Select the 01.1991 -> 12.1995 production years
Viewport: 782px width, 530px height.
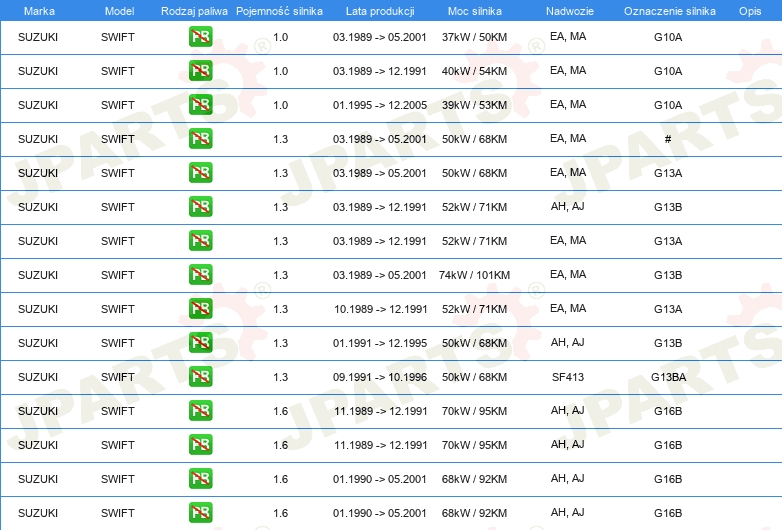(380, 343)
